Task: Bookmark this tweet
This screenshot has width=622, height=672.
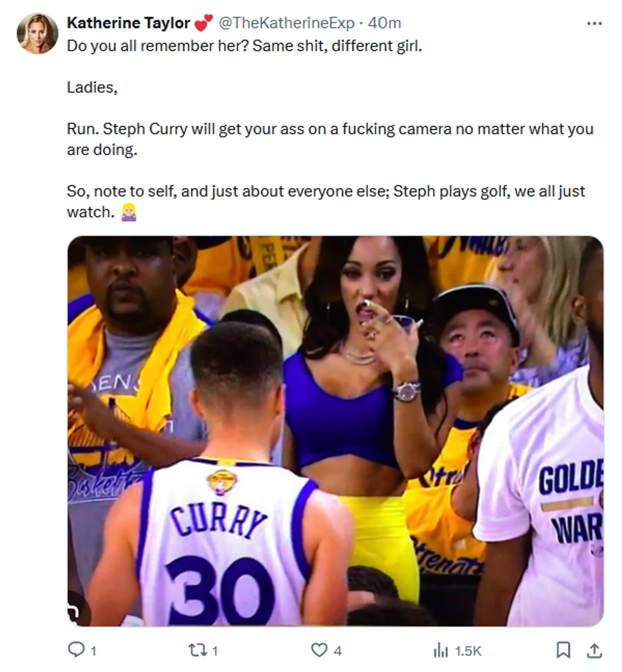Action: pos(563,650)
